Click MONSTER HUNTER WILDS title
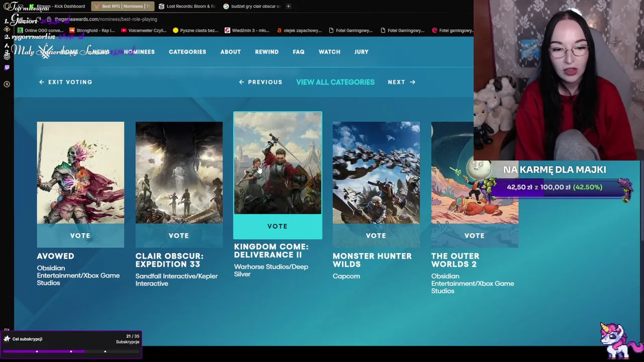This screenshot has width=644, height=362. tap(372, 260)
